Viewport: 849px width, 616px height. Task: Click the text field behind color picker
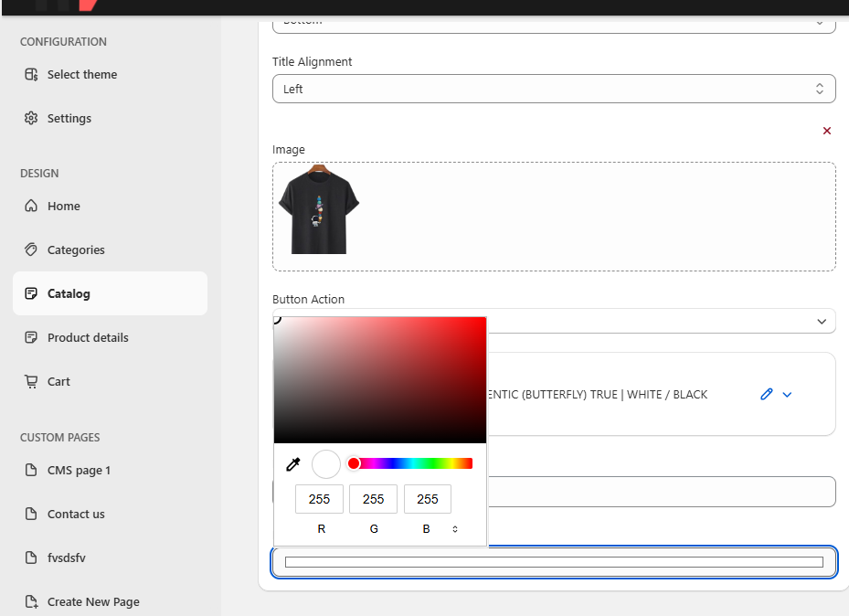662,492
